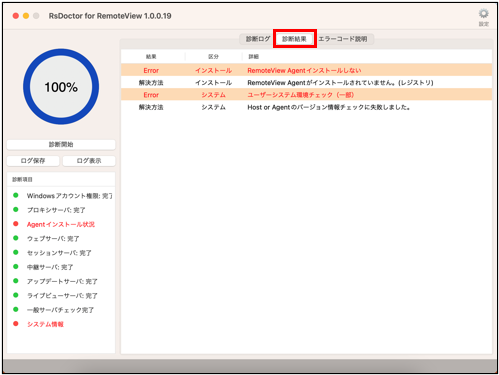This screenshot has height=375, width=499.
Task: Select 中継サーバ: 完了 item
Action: [50, 267]
